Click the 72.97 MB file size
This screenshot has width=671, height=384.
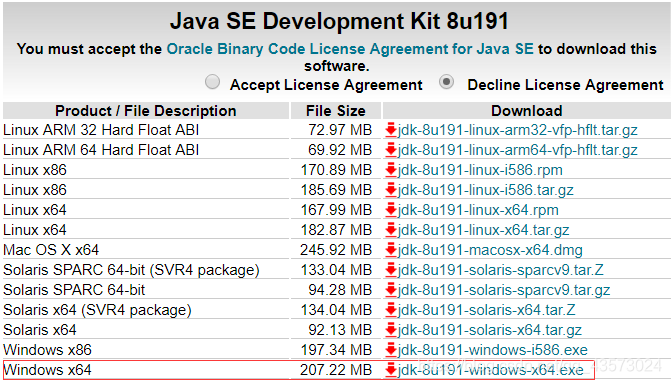[340, 130]
